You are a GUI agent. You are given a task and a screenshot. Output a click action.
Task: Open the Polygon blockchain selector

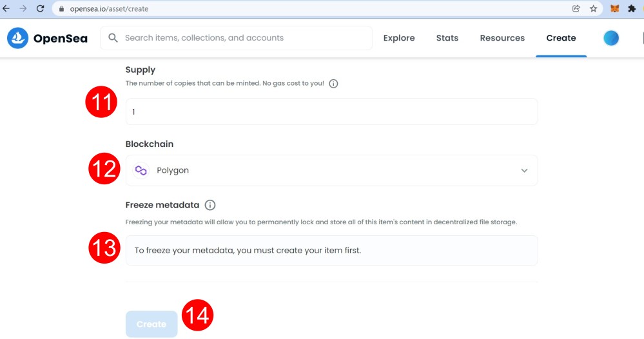click(331, 170)
